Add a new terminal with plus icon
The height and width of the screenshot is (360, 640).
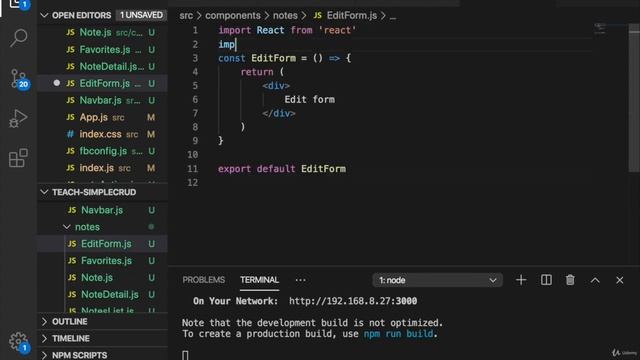click(521, 280)
